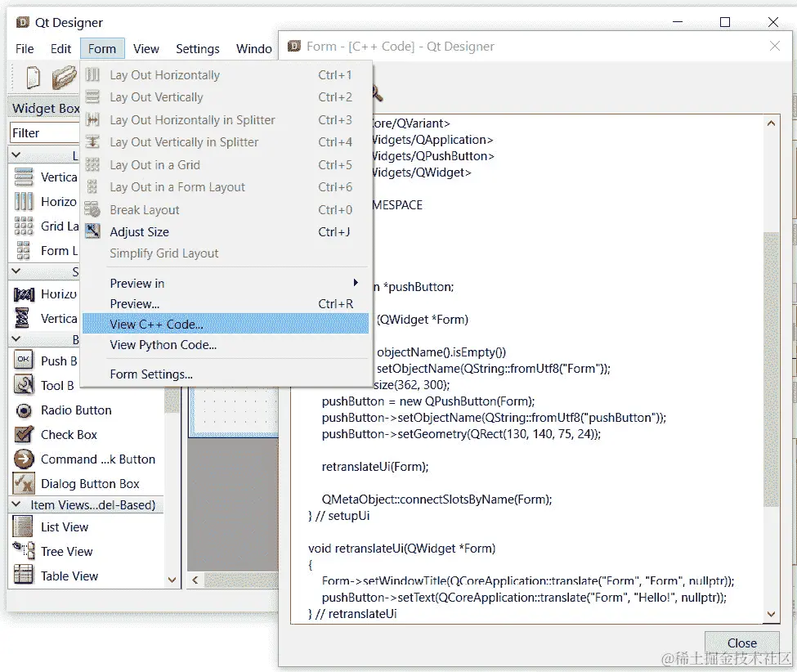The image size is (797, 672).
Task: Select the Check Box widget icon
Action: click(x=24, y=434)
